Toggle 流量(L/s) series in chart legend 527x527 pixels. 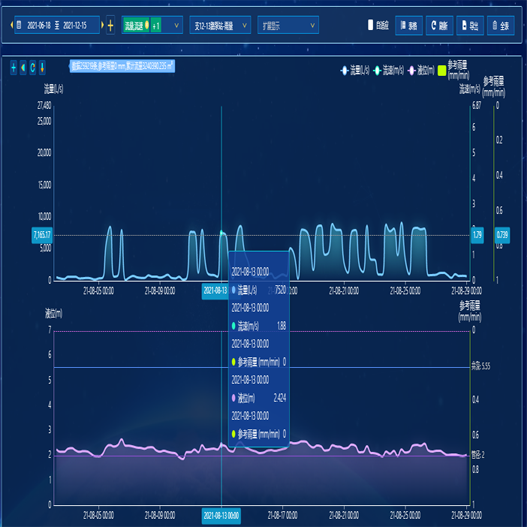click(x=355, y=70)
